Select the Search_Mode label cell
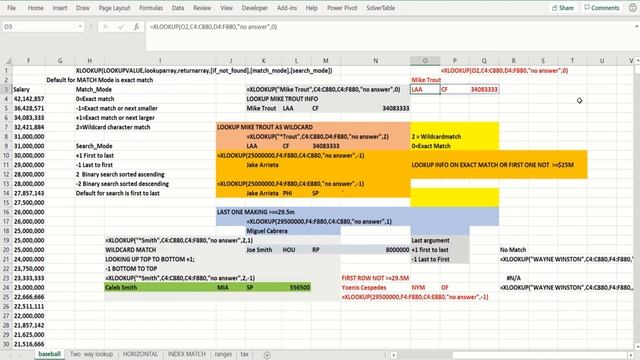Viewport: 640px width, 360px height. coord(94,146)
